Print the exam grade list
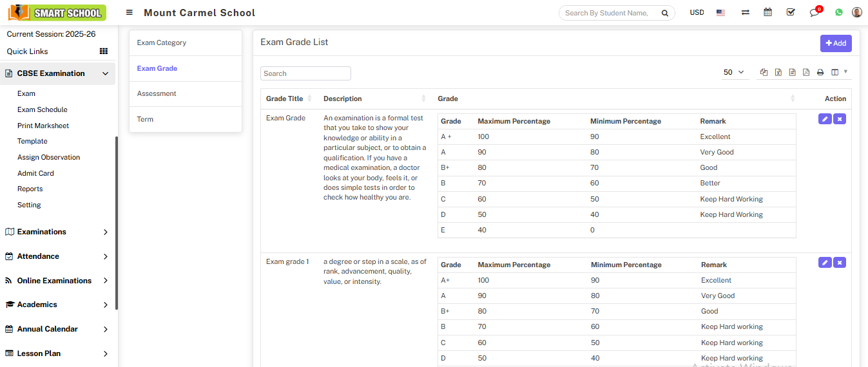The width and height of the screenshot is (868, 367). [x=820, y=73]
